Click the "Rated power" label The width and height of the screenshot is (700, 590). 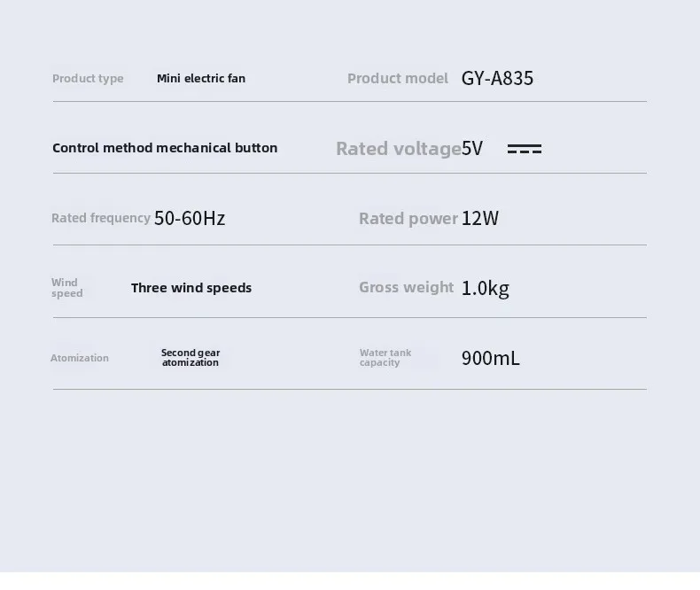(x=408, y=219)
